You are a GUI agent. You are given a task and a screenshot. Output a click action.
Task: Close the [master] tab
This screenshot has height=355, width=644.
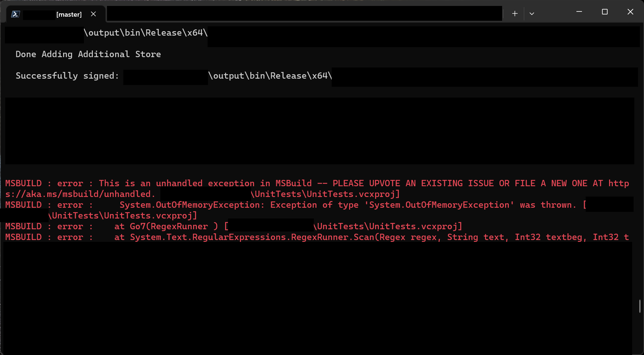click(93, 14)
